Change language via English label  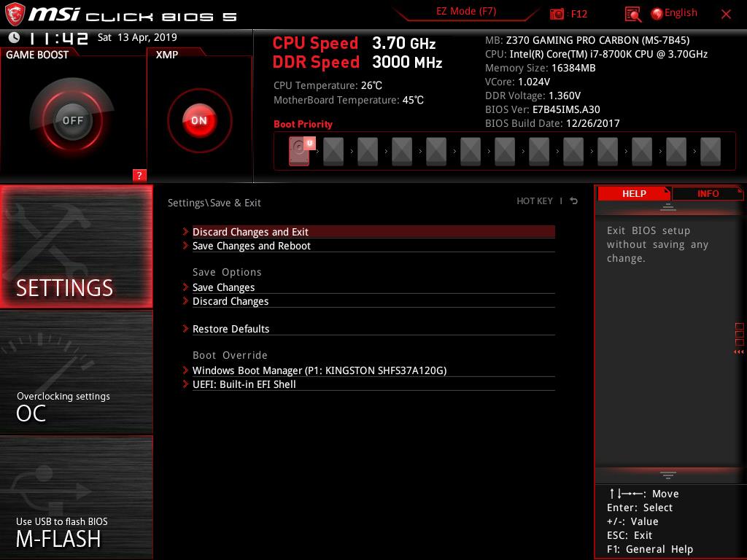(681, 13)
